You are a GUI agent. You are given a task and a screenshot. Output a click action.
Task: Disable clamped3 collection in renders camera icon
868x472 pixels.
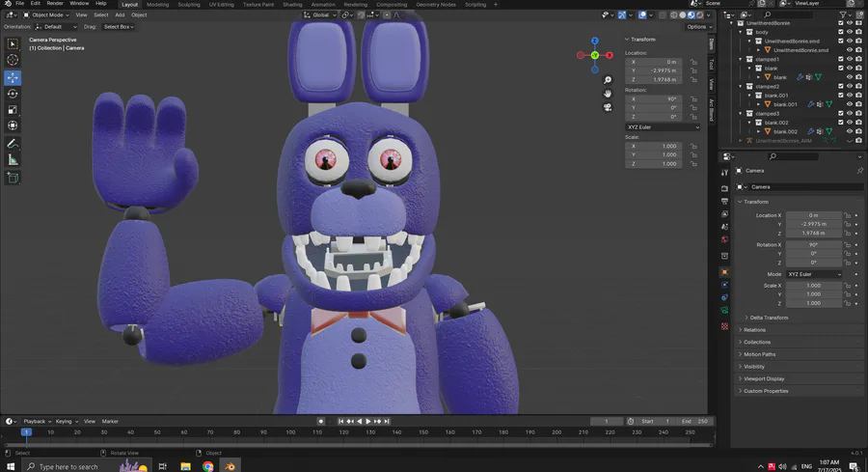point(858,114)
